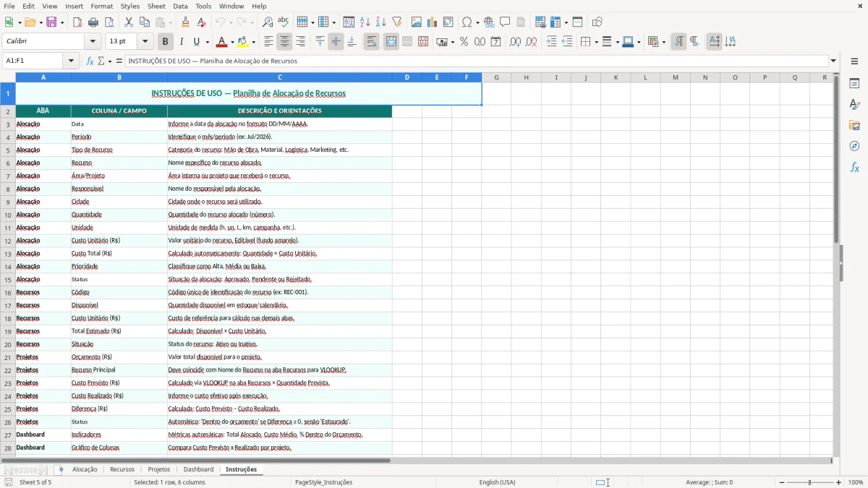Sort ascending

pos(365,22)
